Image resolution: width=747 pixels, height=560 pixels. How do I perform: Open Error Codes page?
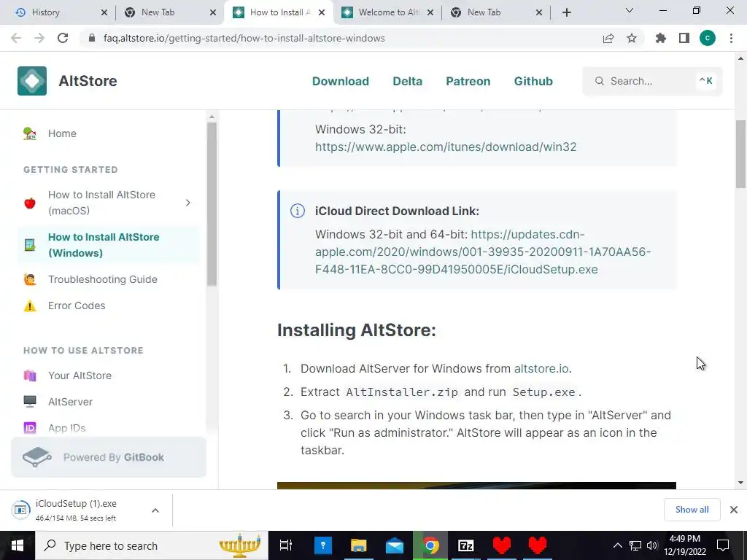tap(76, 306)
